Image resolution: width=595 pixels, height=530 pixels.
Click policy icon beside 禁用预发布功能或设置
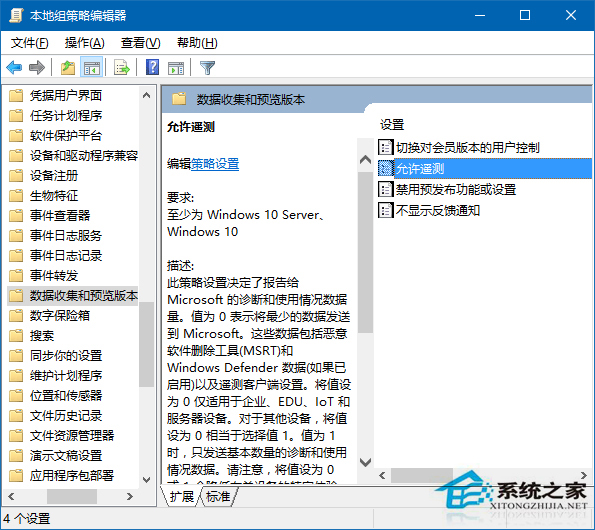click(385, 189)
